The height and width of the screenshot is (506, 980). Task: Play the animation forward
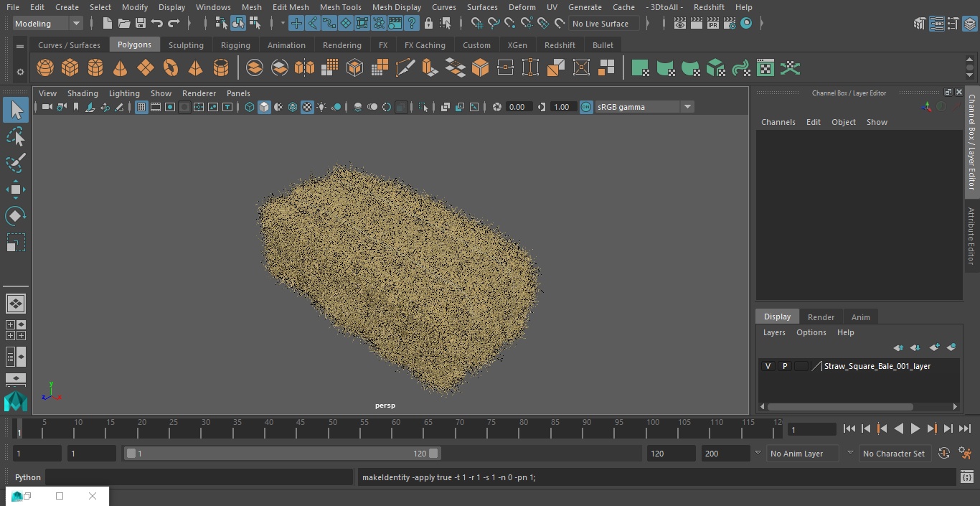pos(915,428)
